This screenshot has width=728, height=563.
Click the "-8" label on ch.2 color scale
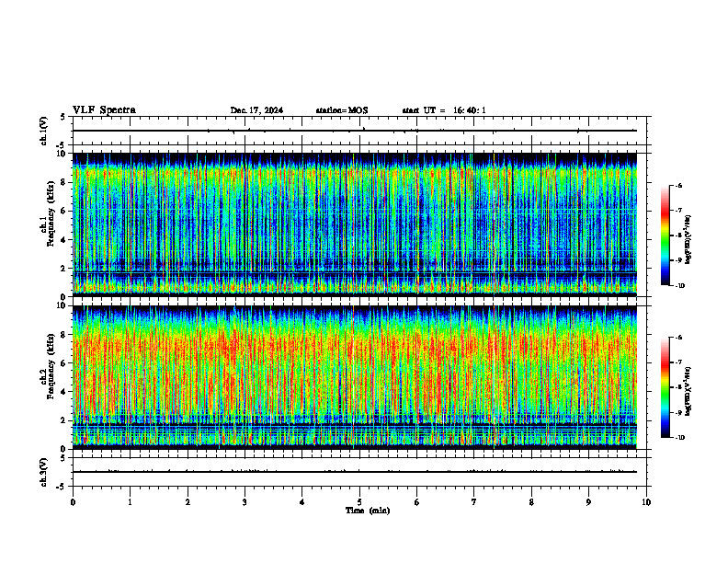(x=678, y=387)
